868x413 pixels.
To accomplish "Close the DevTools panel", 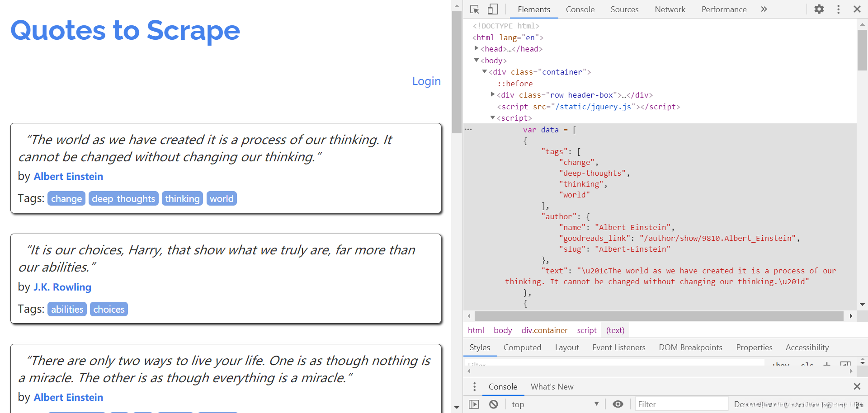I will [x=857, y=9].
